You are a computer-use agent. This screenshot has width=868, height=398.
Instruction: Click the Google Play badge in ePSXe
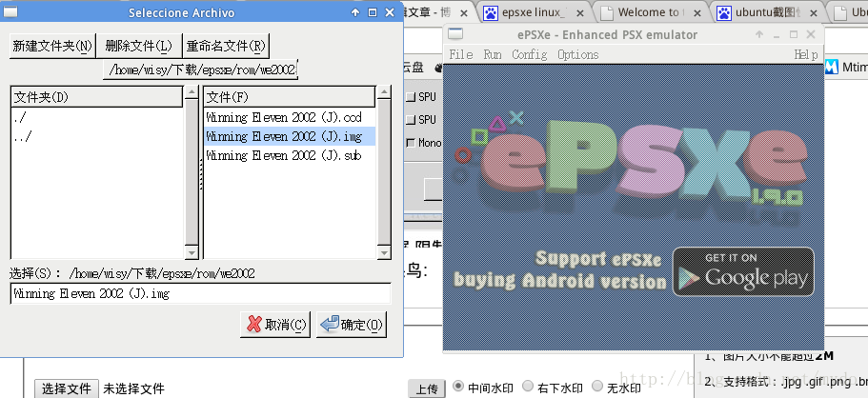click(743, 271)
